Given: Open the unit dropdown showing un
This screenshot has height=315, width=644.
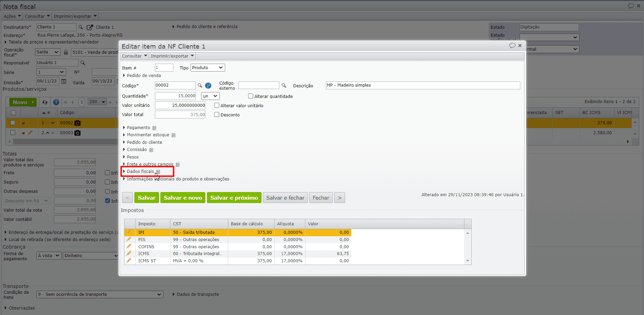Looking at the screenshot, I should [210, 96].
